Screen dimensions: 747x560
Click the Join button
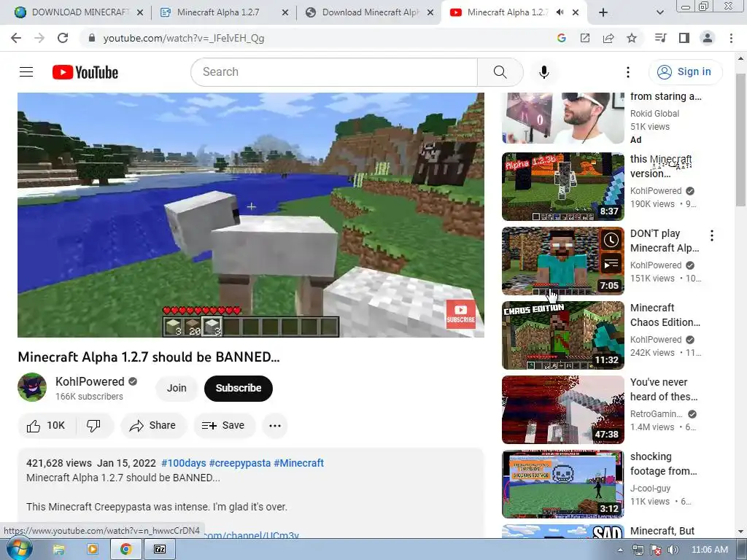tap(177, 388)
